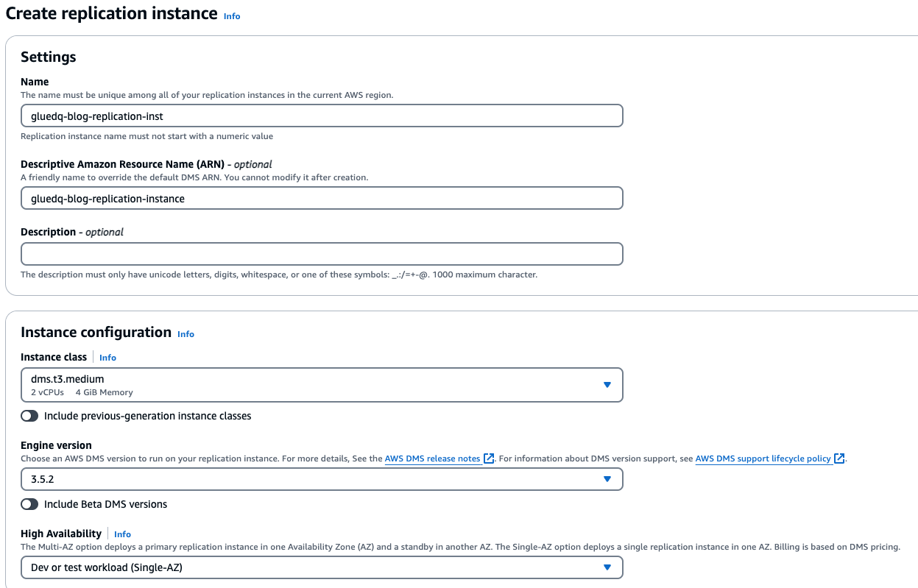Click the '2 vCPUs' text in instance class

point(47,392)
